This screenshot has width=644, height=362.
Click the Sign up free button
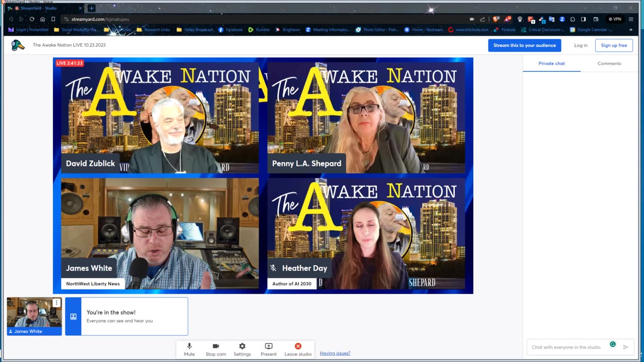coord(614,45)
